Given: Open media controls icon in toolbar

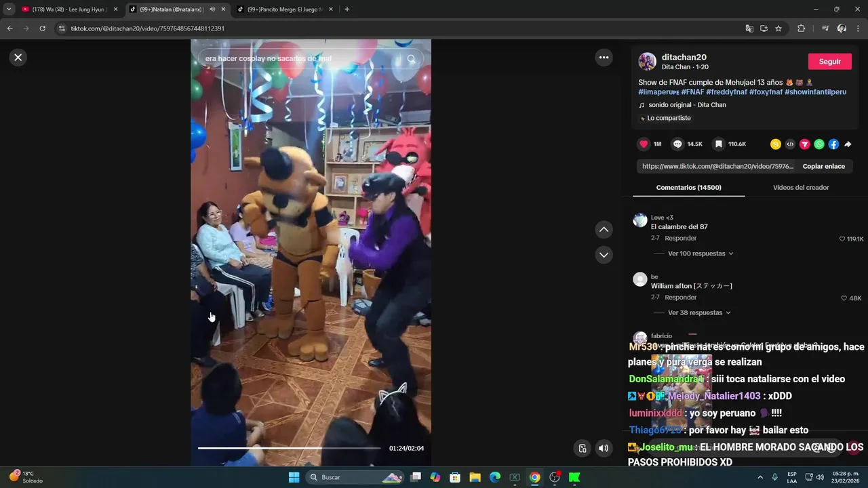Looking at the screenshot, I should (x=825, y=28).
